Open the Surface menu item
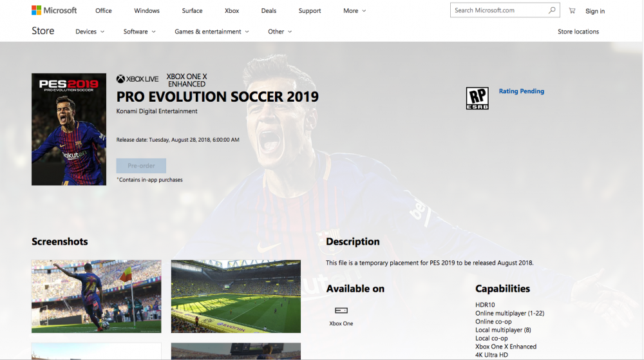The image size is (644, 360). tap(192, 11)
